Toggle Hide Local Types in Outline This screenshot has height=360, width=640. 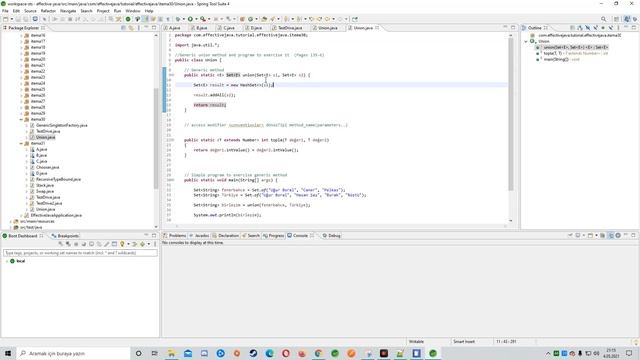coord(611,28)
